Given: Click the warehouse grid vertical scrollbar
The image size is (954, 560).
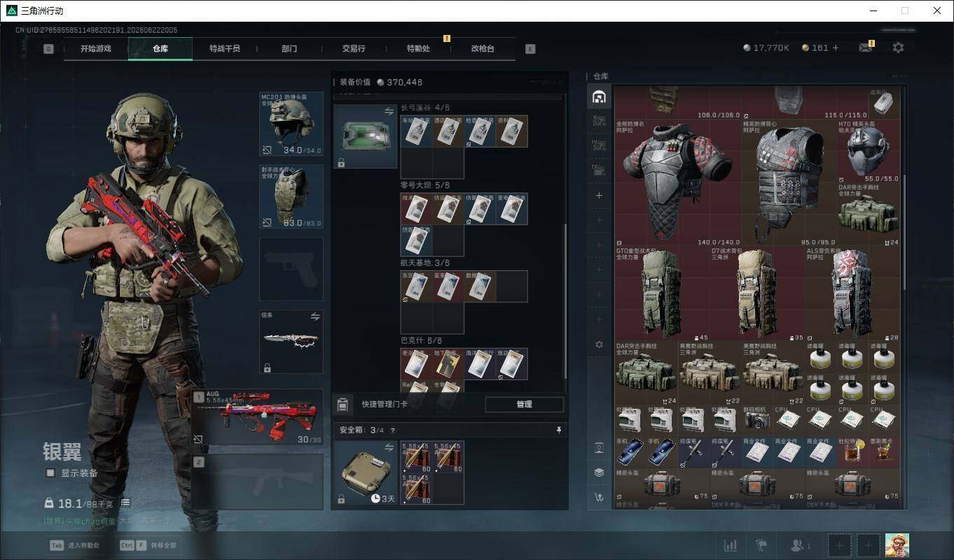Looking at the screenshot, I should 904,231.
